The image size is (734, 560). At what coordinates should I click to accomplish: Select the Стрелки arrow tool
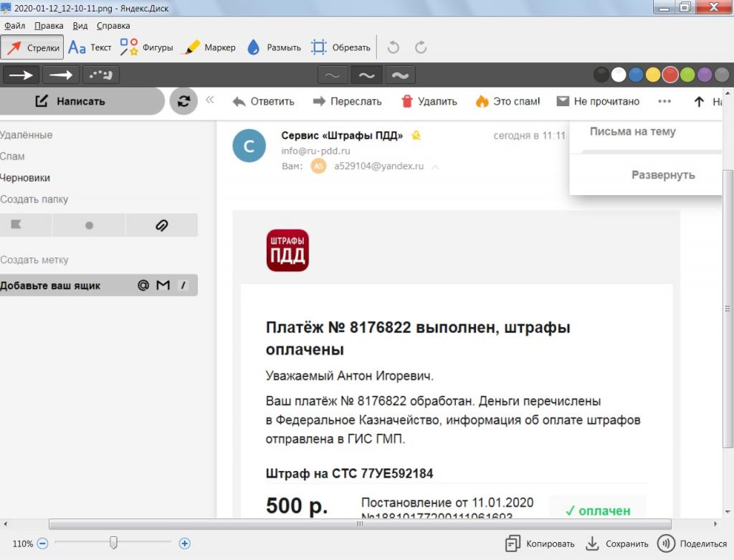32,47
